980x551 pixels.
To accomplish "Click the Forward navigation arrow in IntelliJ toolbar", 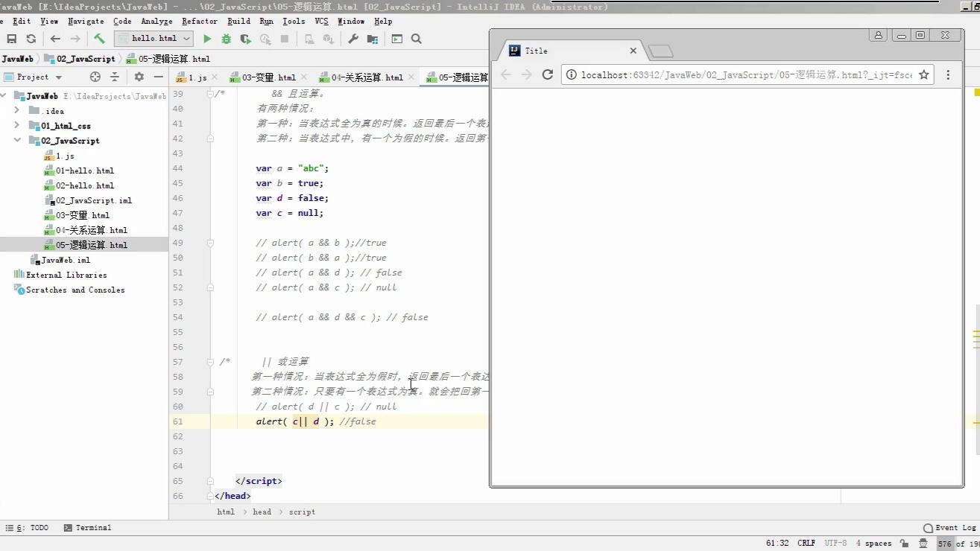I will coord(75,39).
